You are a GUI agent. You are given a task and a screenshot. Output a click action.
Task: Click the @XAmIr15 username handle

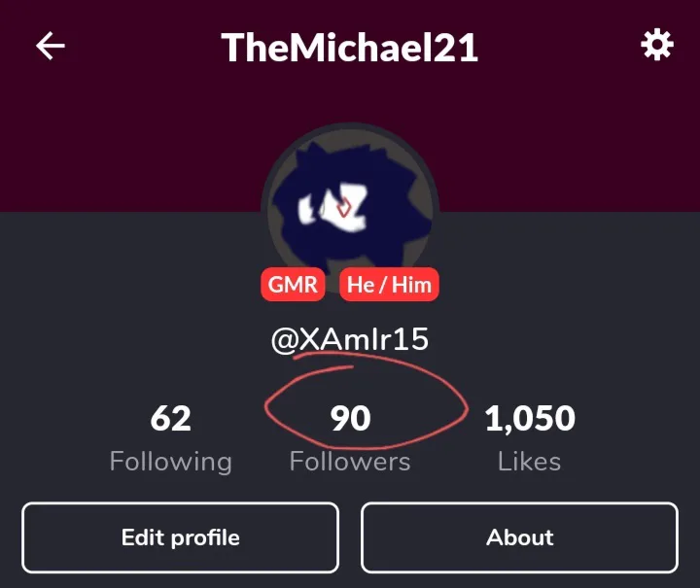[x=350, y=339]
